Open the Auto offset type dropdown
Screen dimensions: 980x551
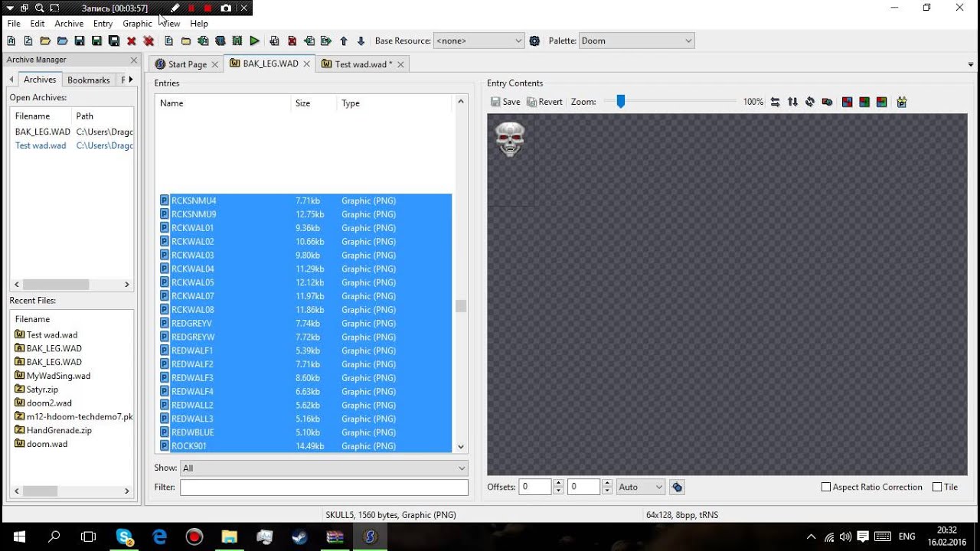[640, 487]
